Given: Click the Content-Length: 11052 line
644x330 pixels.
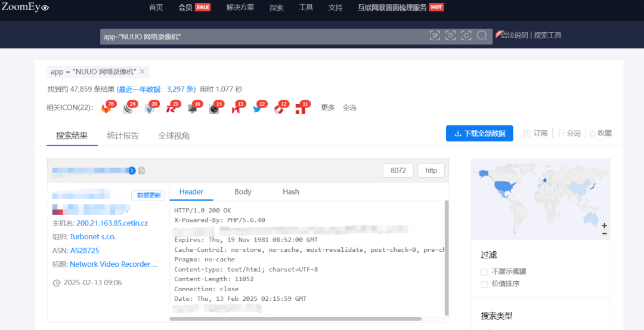Looking at the screenshot, I should tap(214, 279).
